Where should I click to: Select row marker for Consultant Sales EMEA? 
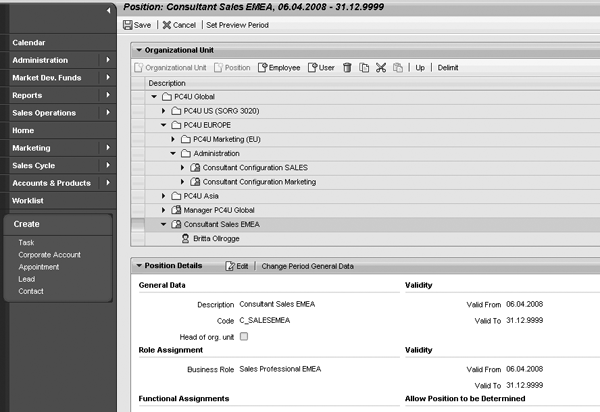tap(138, 224)
